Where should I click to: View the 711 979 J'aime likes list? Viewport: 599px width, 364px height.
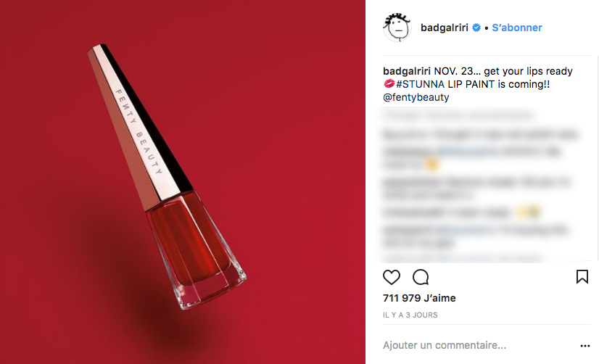pyautogui.click(x=419, y=298)
